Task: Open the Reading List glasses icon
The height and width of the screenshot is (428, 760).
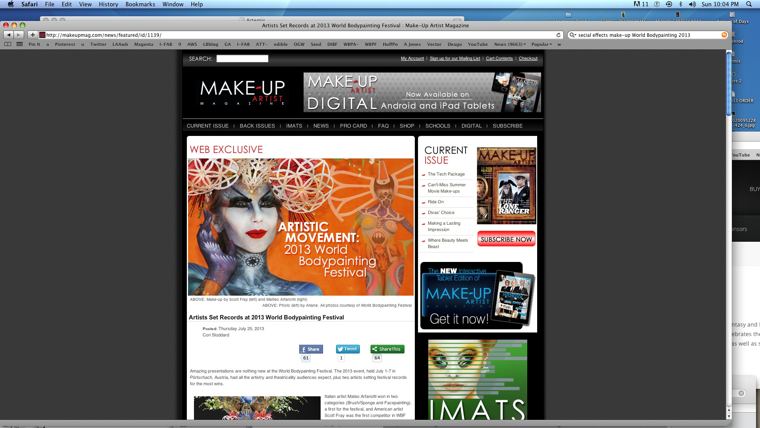Action: coord(8,44)
